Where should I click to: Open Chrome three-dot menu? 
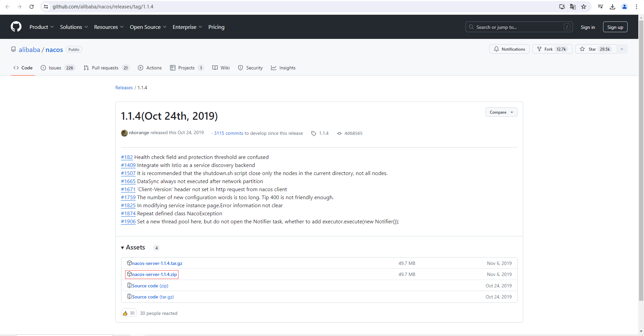(637, 7)
